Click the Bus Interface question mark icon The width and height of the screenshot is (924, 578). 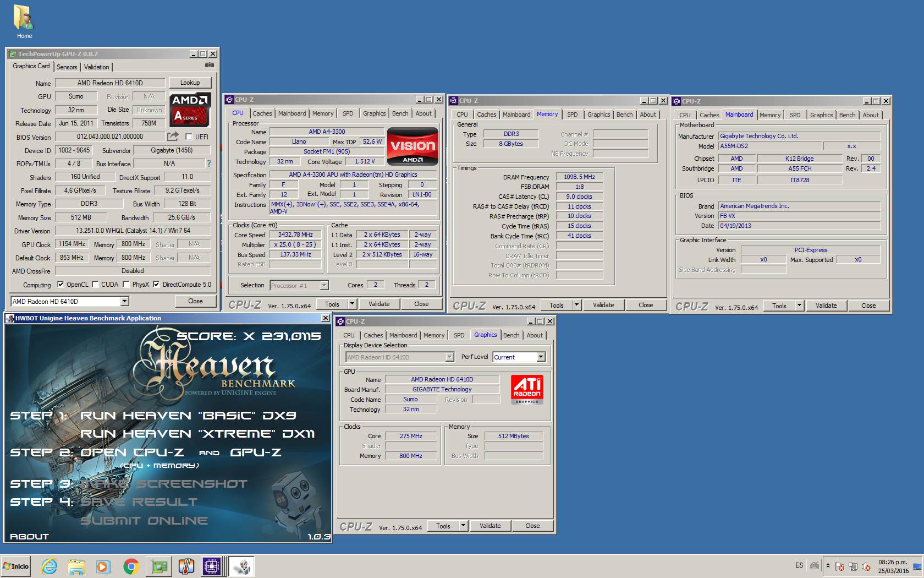pos(208,163)
